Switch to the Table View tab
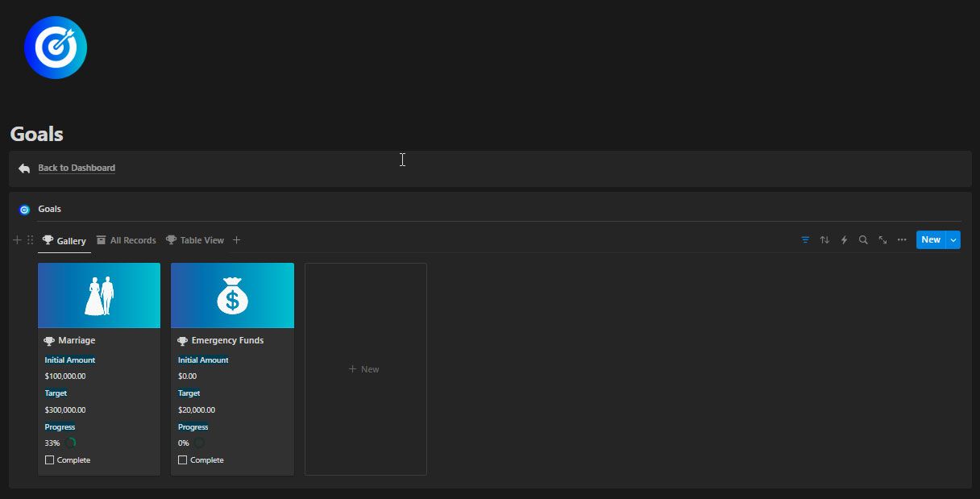The image size is (980, 499). pyautogui.click(x=195, y=240)
